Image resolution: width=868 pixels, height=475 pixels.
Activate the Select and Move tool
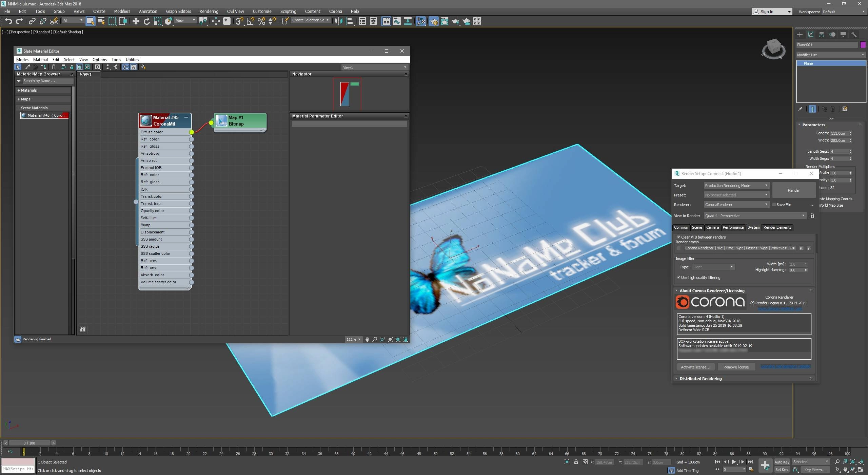(136, 21)
